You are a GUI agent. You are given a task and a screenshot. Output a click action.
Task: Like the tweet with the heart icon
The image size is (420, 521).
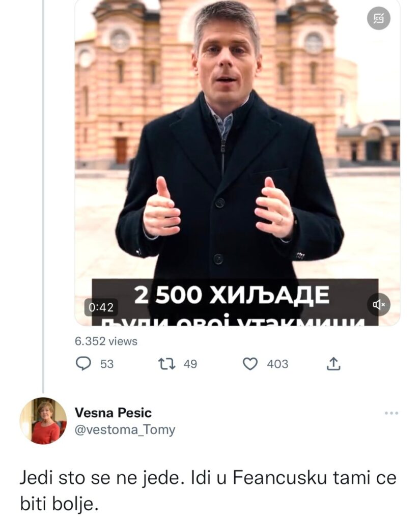point(250,364)
